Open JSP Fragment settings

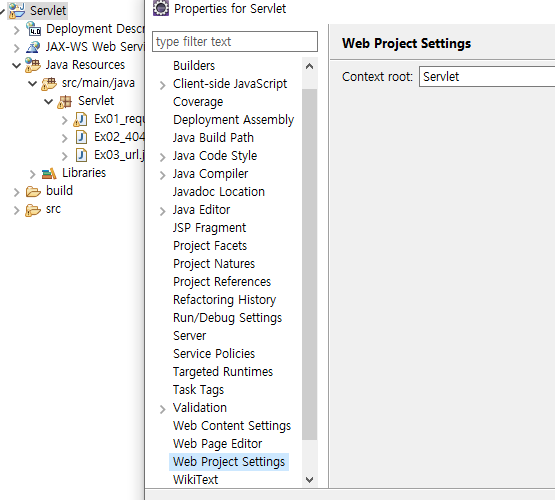[x=210, y=228]
